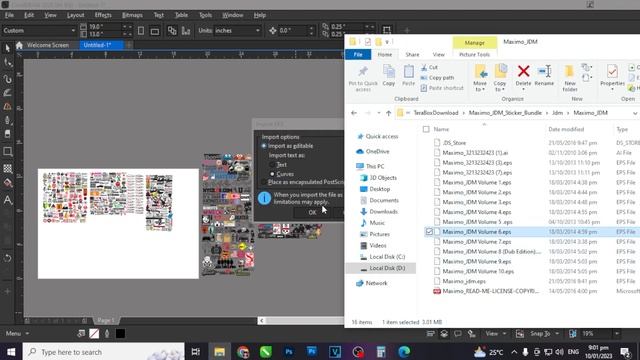
Task: Go up one folder level in Explorer
Action: (x=389, y=113)
